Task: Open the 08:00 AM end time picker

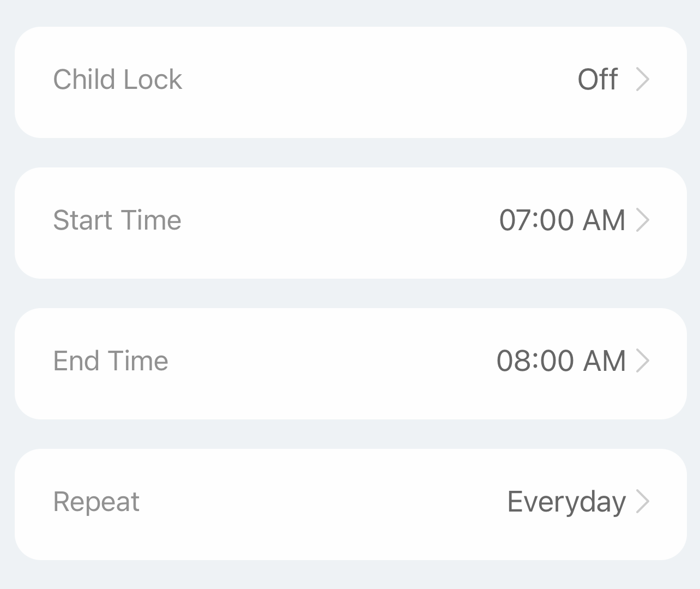Action: click(x=560, y=361)
